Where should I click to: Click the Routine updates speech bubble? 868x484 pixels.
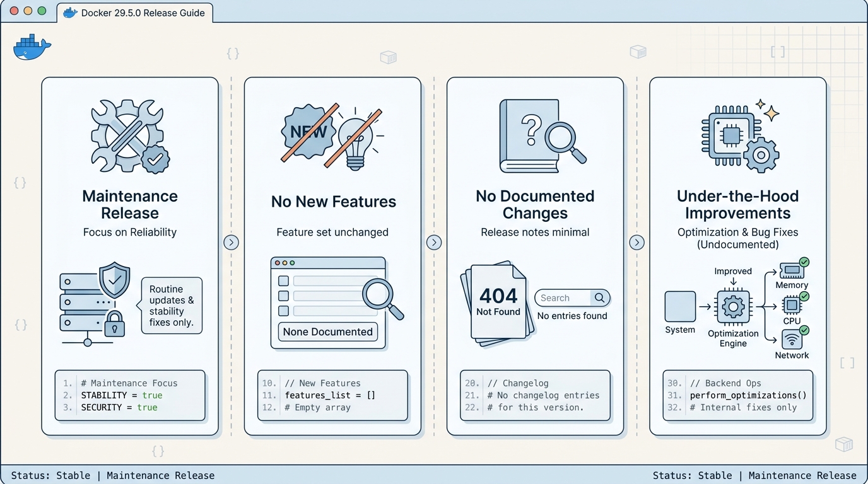170,306
